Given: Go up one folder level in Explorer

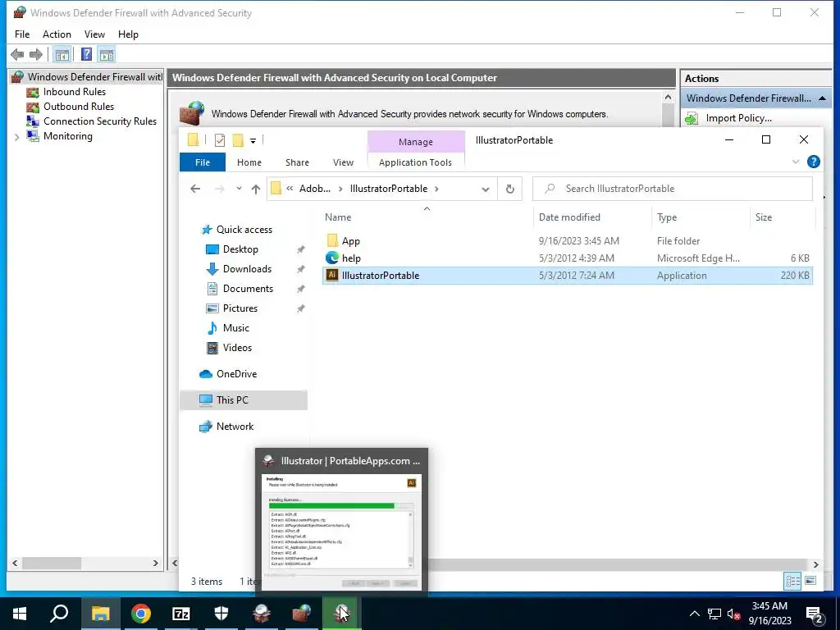Looking at the screenshot, I should pos(256,189).
